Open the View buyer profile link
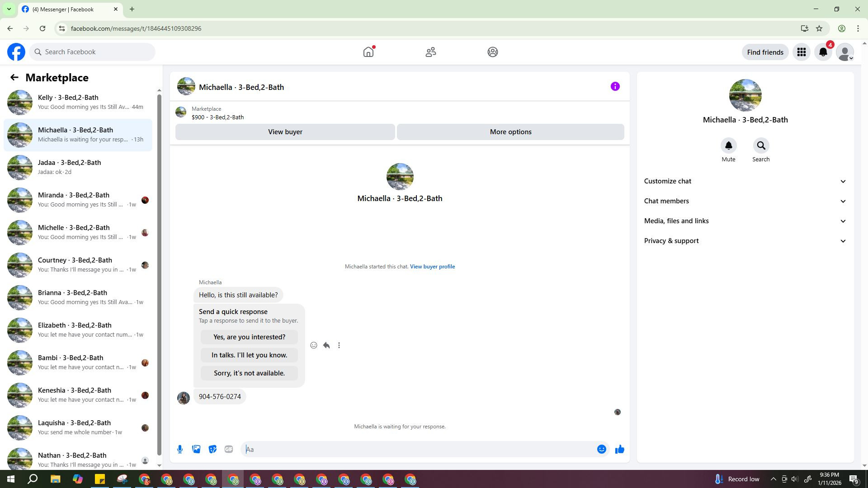 [x=432, y=267]
